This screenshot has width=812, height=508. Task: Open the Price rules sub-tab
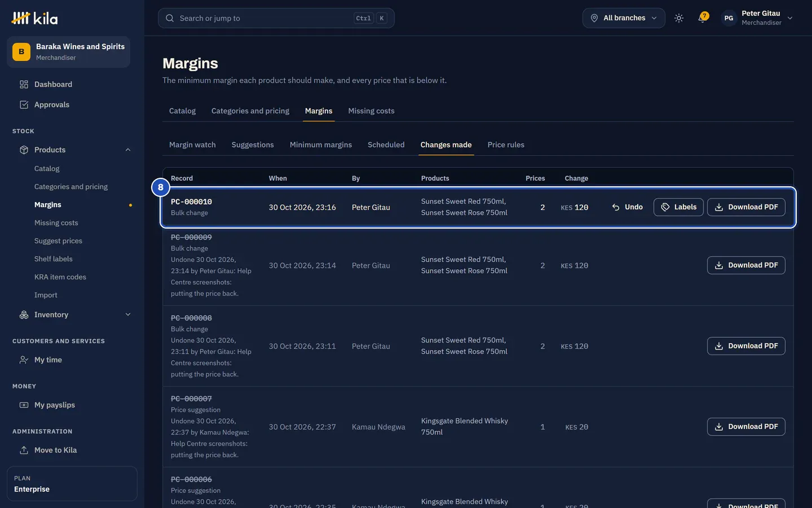tap(506, 145)
